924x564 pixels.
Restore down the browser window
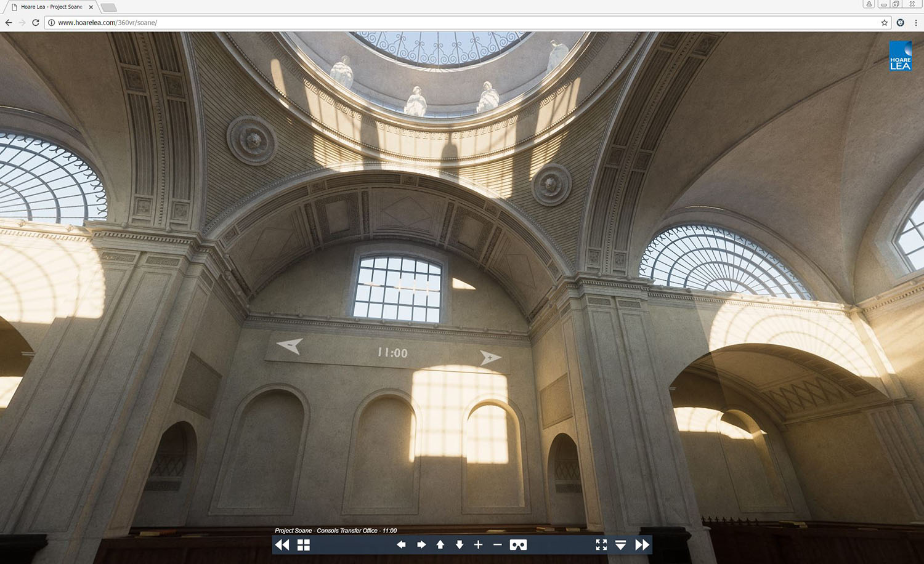pos(897,4)
